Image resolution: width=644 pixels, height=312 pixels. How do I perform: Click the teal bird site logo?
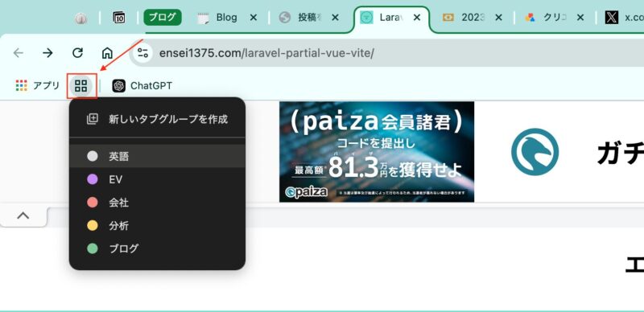pyautogui.click(x=535, y=152)
